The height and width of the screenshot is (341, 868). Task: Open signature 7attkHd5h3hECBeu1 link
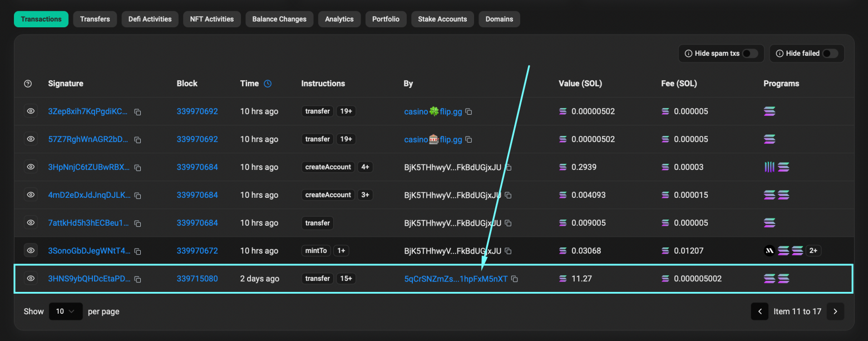(x=88, y=223)
